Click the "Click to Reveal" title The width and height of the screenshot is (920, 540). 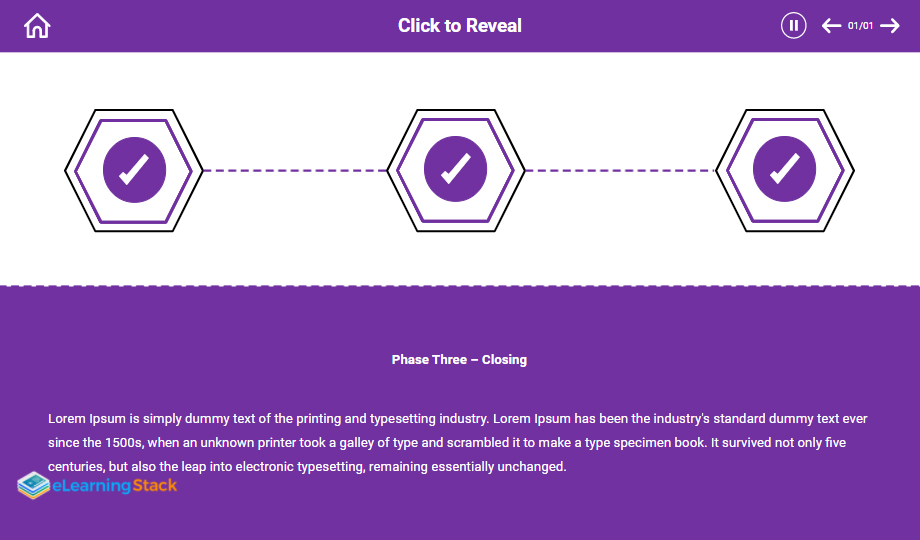pyautogui.click(x=460, y=26)
